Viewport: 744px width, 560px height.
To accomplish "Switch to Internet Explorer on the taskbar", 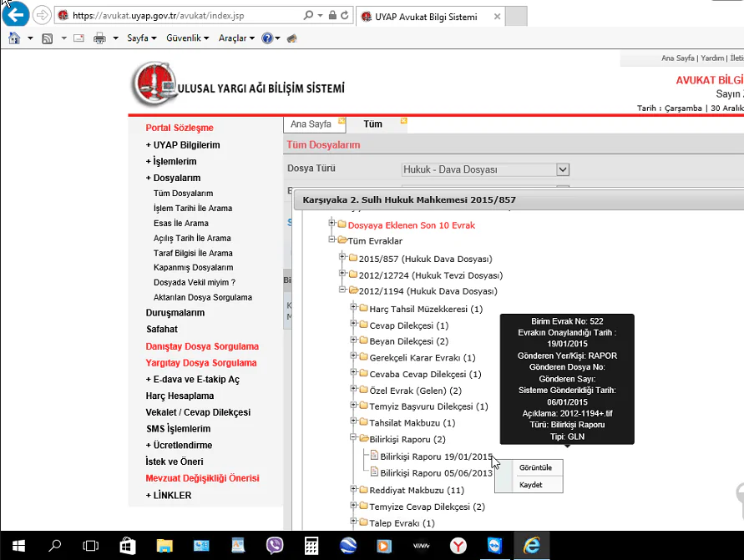I will (531, 546).
